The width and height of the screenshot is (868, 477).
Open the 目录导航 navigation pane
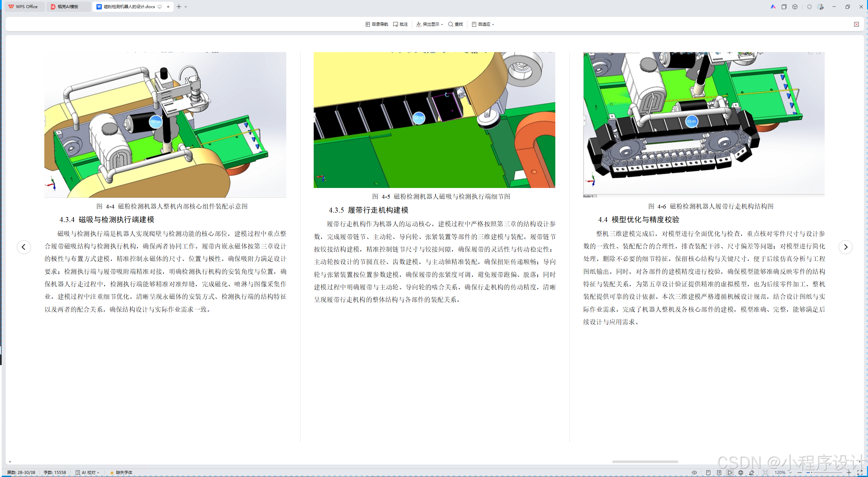(377, 24)
